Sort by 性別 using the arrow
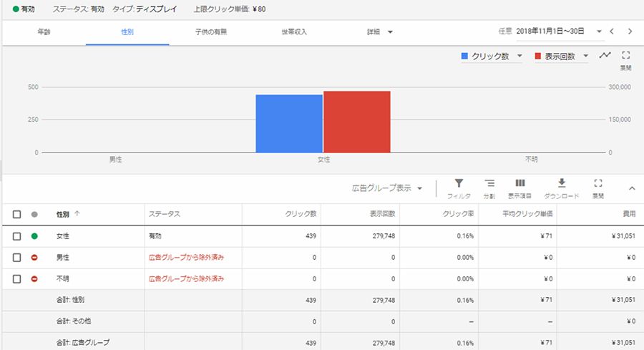This screenshot has height=350, width=644. pyautogui.click(x=77, y=214)
